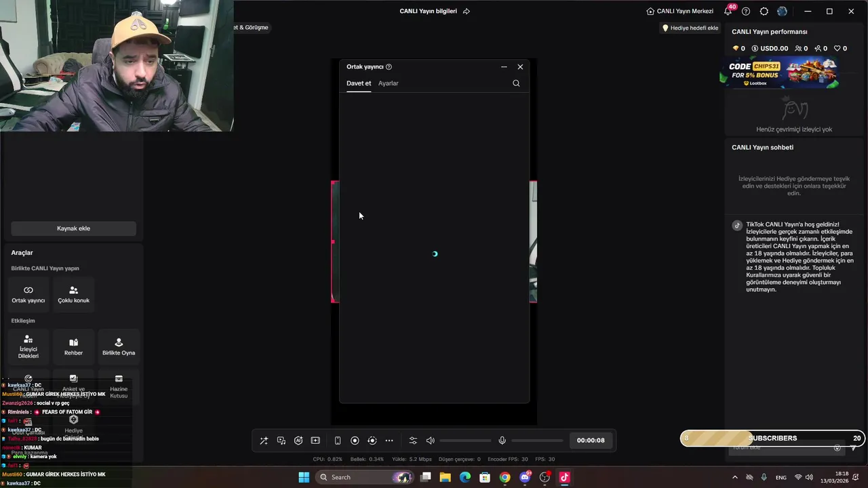Open audio mixer settings sliders icon

pyautogui.click(x=413, y=441)
